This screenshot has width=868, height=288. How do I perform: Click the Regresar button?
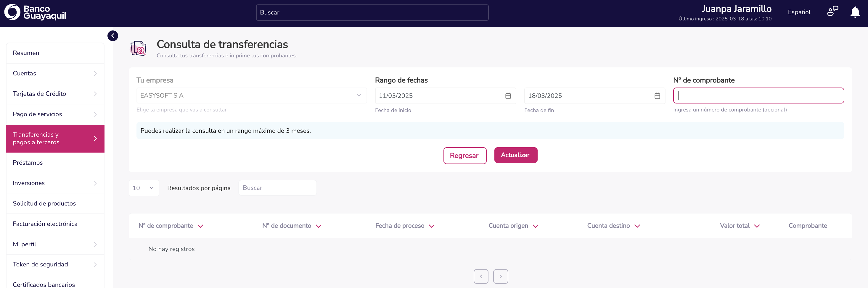[x=464, y=156]
